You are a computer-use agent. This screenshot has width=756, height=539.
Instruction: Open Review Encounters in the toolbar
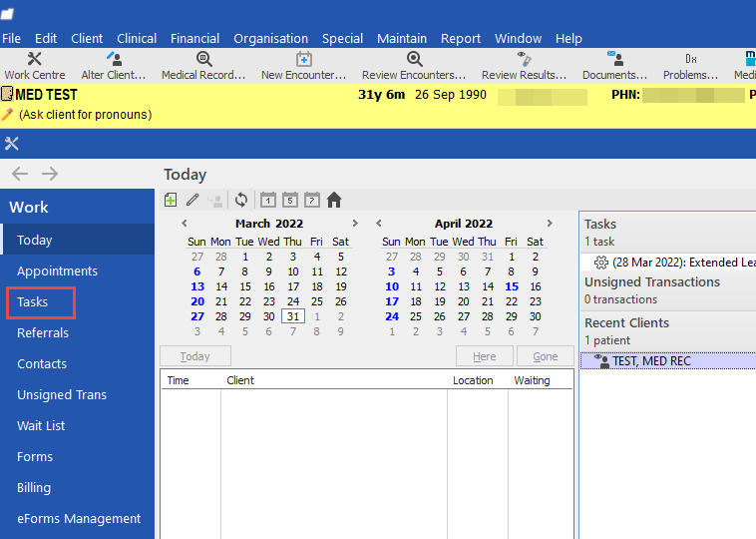[414, 66]
